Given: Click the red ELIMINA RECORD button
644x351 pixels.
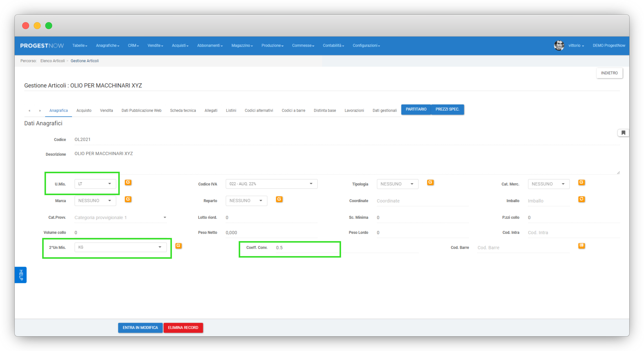Looking at the screenshot, I should coord(183,328).
